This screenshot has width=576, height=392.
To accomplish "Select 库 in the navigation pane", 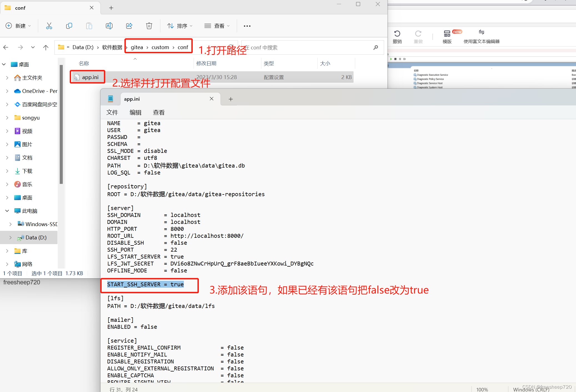I will (24, 251).
